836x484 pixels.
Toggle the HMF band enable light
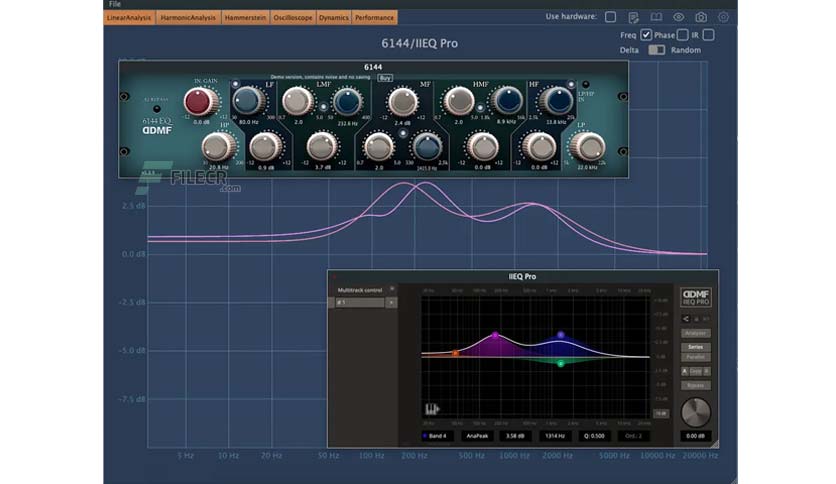480,107
